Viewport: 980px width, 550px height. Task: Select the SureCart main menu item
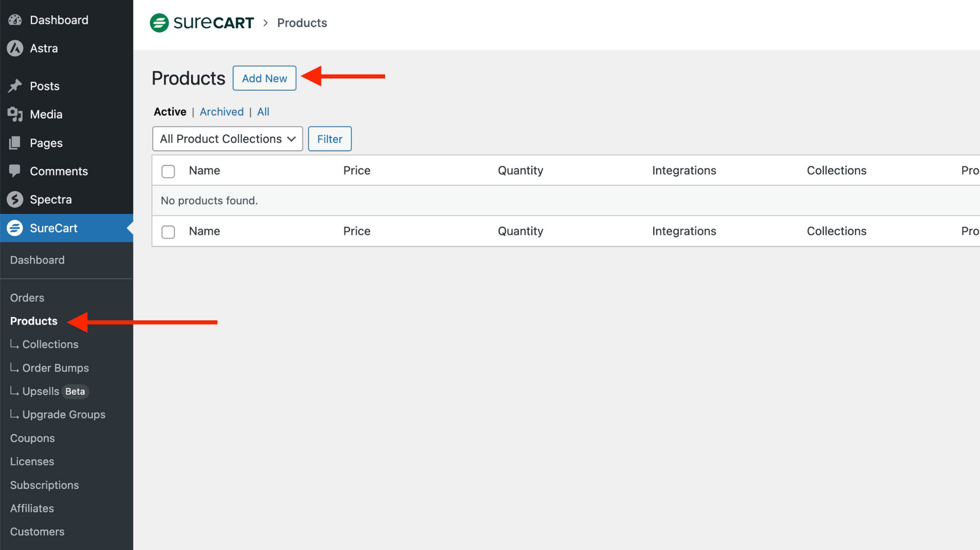pos(66,228)
